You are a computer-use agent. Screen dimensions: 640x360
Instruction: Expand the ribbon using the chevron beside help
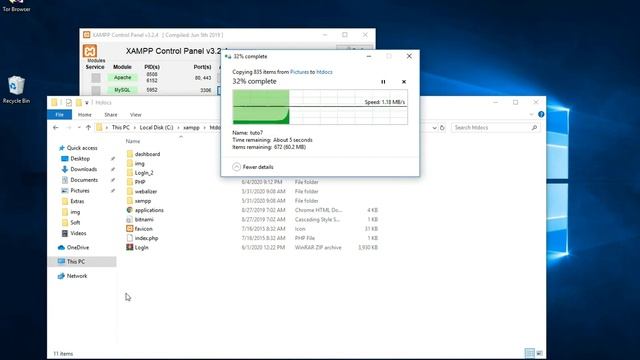[531, 115]
